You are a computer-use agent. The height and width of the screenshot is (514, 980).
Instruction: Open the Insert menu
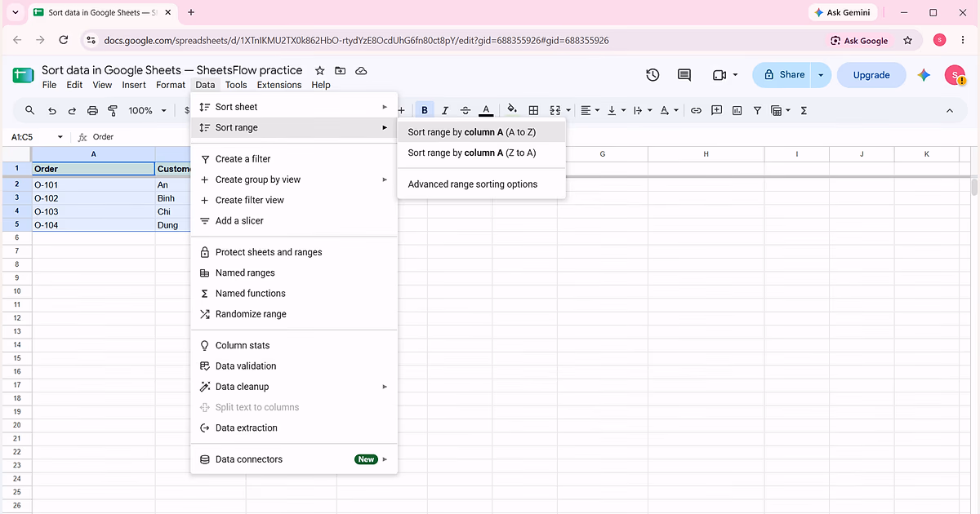tap(134, 85)
